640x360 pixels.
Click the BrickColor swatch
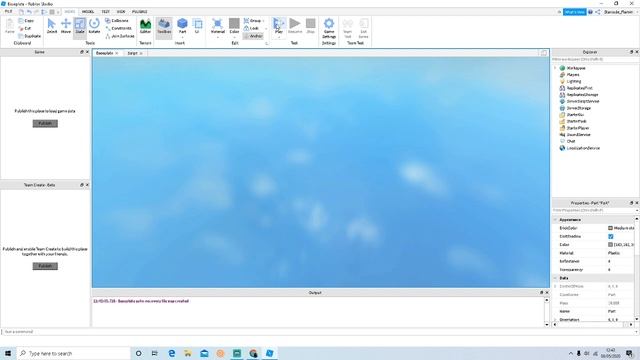tap(610, 228)
